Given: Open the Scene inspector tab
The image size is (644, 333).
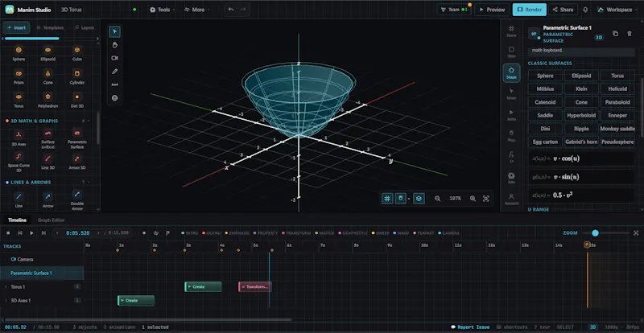Looking at the screenshot, I should coord(511,31).
